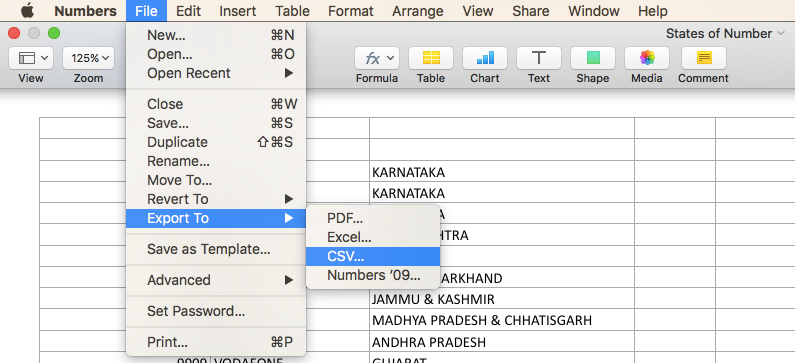The width and height of the screenshot is (795, 363).
Task: Insert a Chart from the toolbar
Action: pos(485,58)
